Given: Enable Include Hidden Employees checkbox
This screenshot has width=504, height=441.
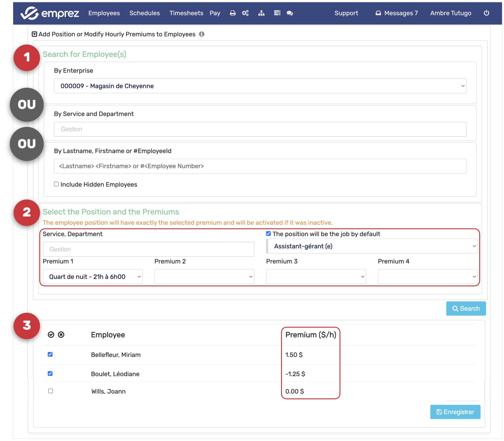Looking at the screenshot, I should click(56, 184).
